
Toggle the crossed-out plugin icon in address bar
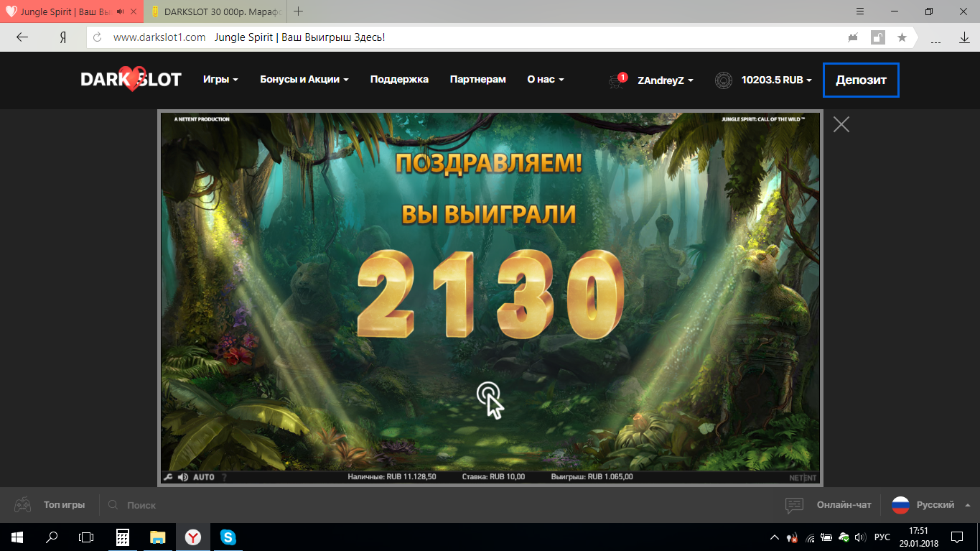pyautogui.click(x=853, y=37)
